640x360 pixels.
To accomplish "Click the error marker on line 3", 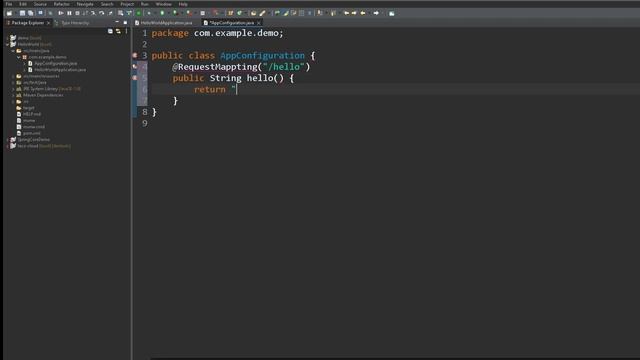I will [135, 55].
